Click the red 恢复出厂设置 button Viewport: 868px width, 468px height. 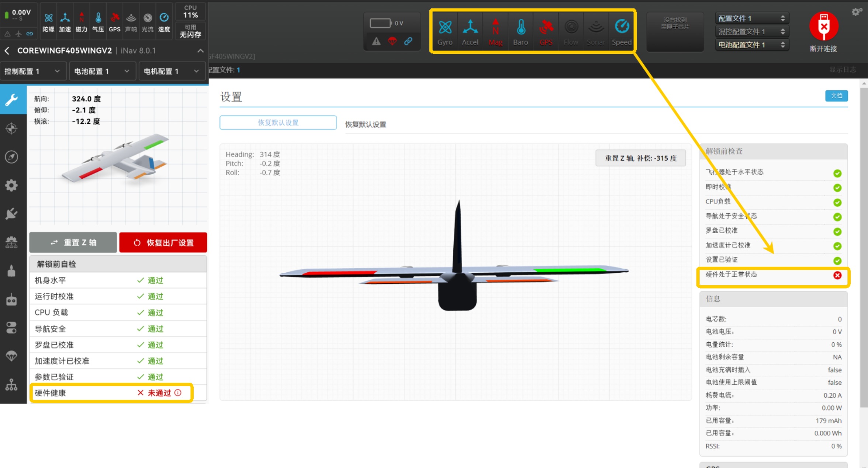[x=163, y=242]
